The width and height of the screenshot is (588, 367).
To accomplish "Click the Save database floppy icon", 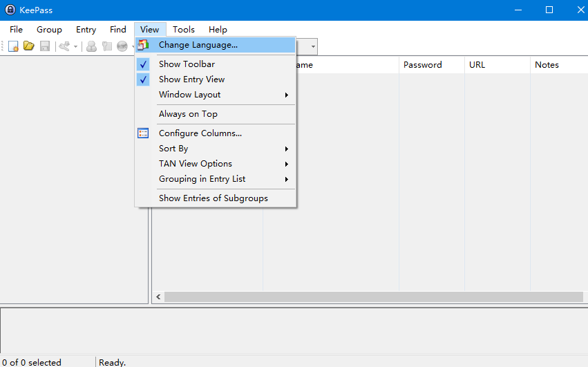I will pyautogui.click(x=45, y=46).
